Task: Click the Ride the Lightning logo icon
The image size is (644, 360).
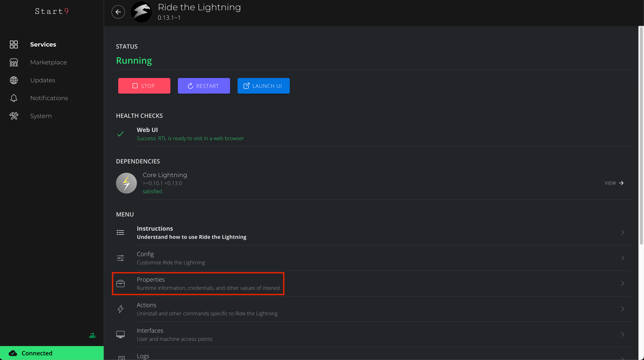Action: click(x=141, y=12)
